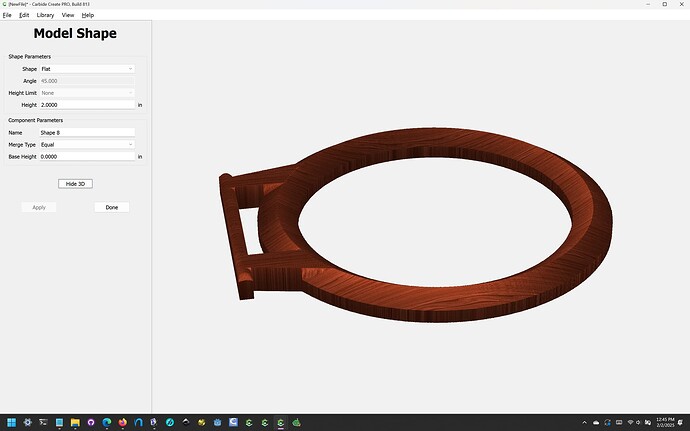Image resolution: width=690 pixels, height=431 pixels.
Task: Minimize the Carbide Create window
Action: 648,4
